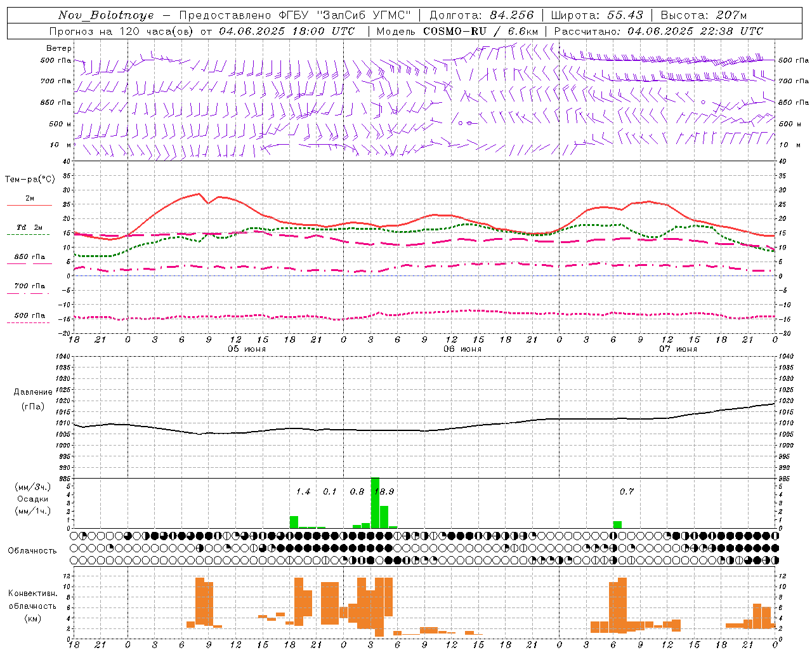Image resolution: width=812 pixels, height=650 pixels.
Task: Click the (гПа) unit label under Давление
Action: (x=33, y=406)
